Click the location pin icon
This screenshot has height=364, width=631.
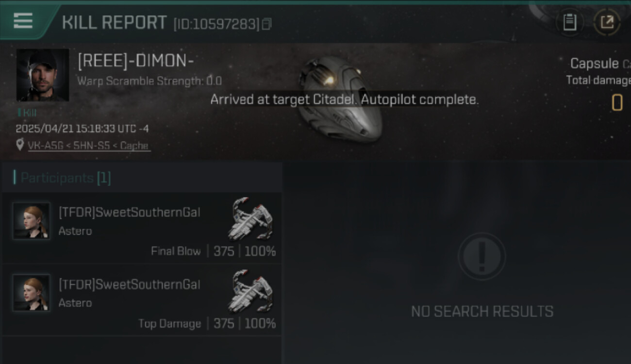19,145
